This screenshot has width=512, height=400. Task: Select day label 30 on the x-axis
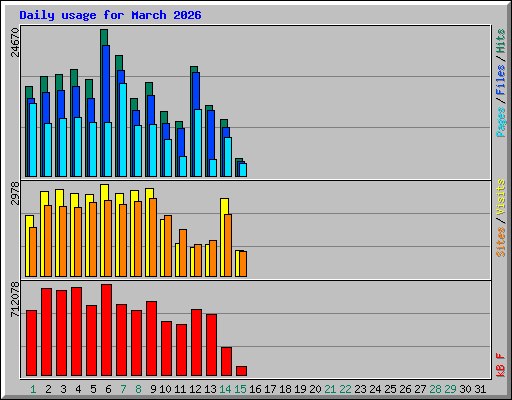point(465,389)
